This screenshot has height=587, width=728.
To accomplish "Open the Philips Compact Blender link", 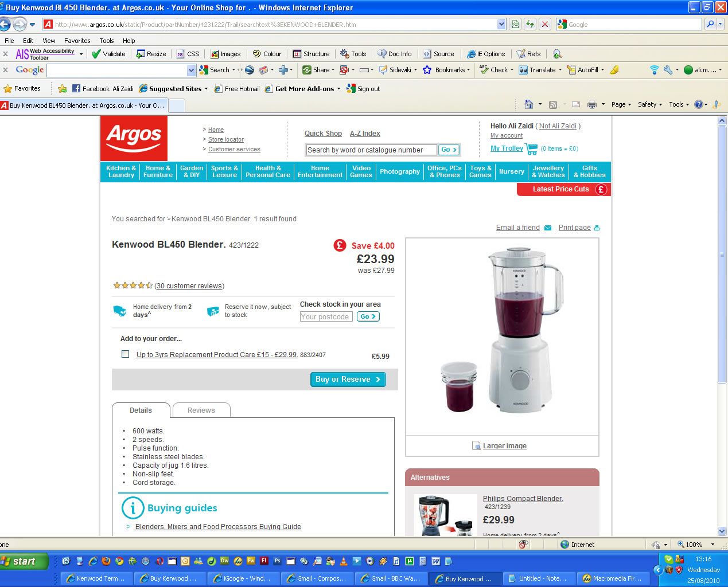I will coord(523,499).
